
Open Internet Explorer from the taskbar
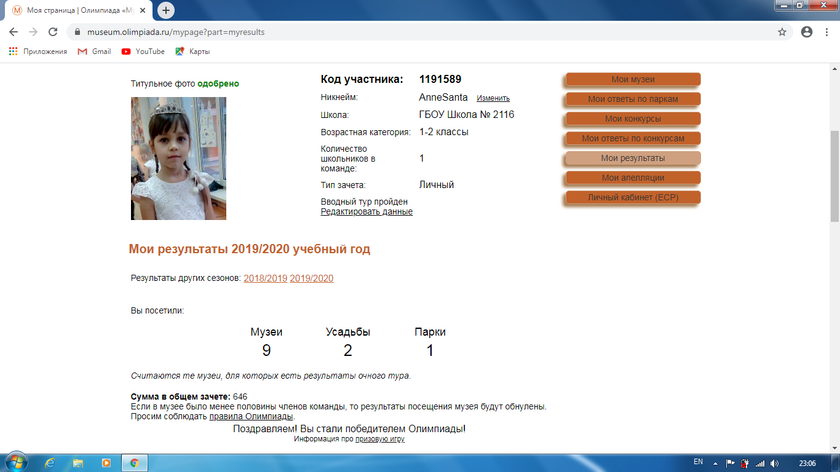click(50, 463)
